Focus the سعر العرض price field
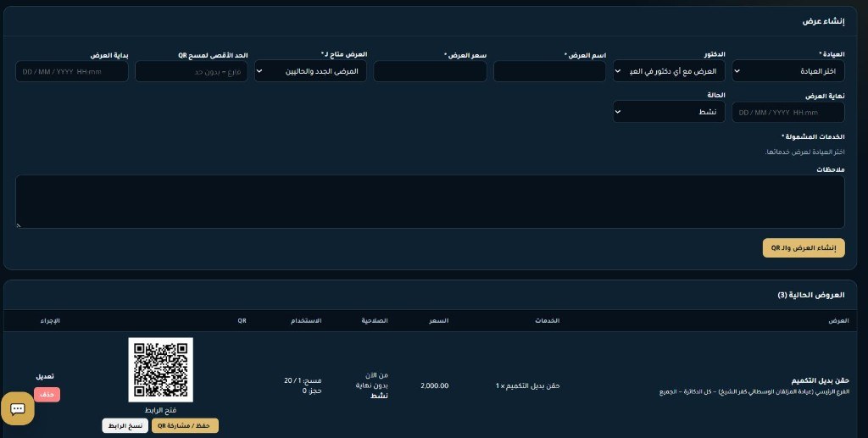Screen dimensions: 868x438 pyautogui.click(x=430, y=71)
